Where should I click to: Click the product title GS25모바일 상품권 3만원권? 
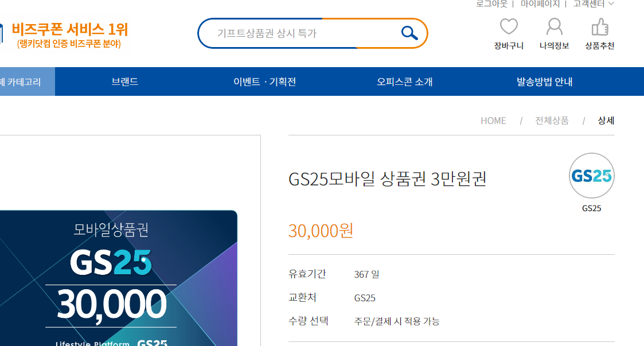click(x=387, y=179)
